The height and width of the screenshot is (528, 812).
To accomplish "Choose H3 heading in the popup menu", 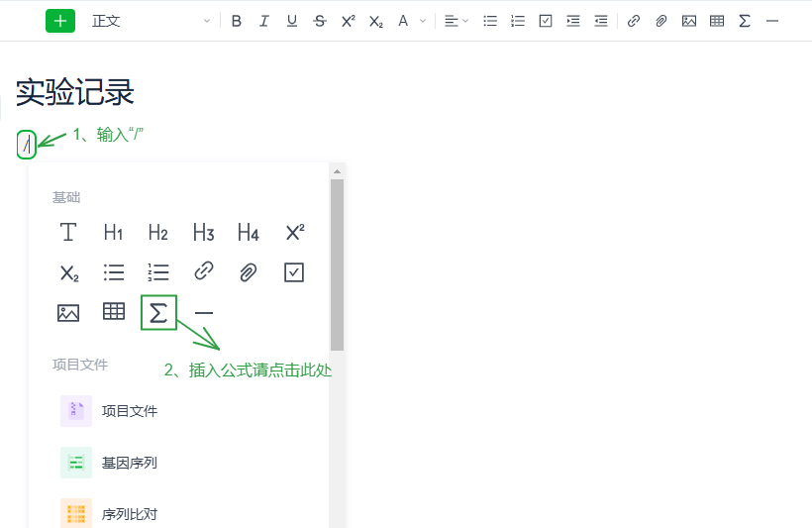I will click(x=203, y=233).
